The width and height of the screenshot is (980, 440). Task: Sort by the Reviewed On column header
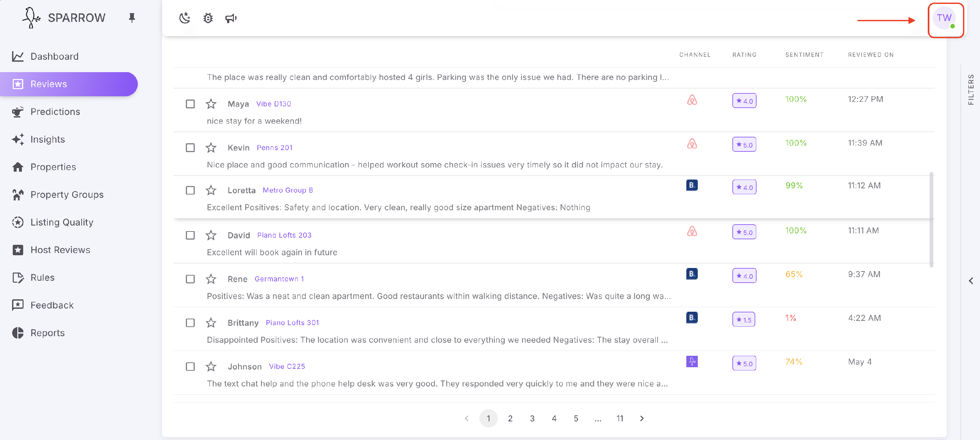tap(871, 55)
